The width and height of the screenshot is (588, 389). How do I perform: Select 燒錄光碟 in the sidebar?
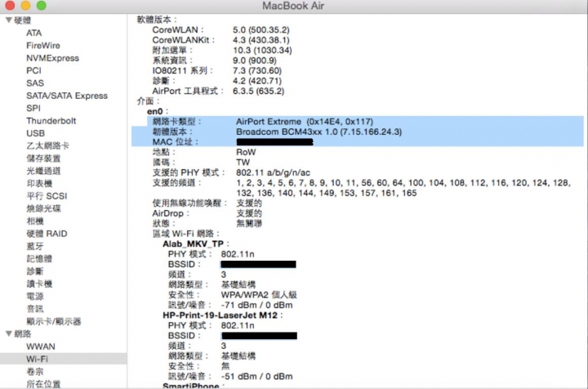[43, 208]
